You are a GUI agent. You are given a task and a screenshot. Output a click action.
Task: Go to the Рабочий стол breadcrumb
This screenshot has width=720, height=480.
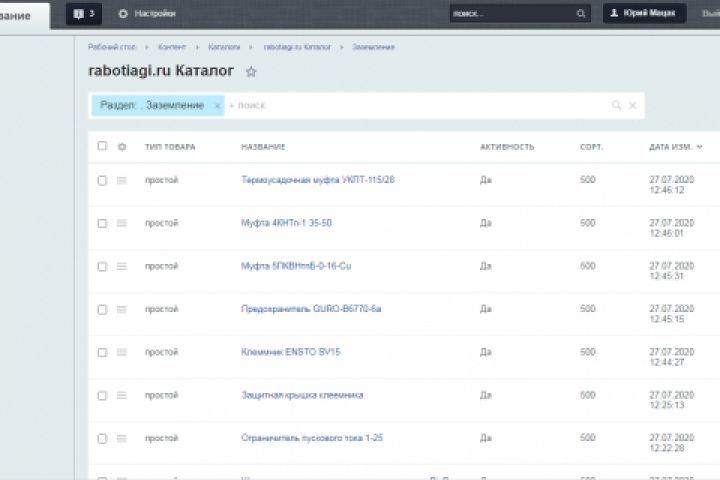[112, 47]
